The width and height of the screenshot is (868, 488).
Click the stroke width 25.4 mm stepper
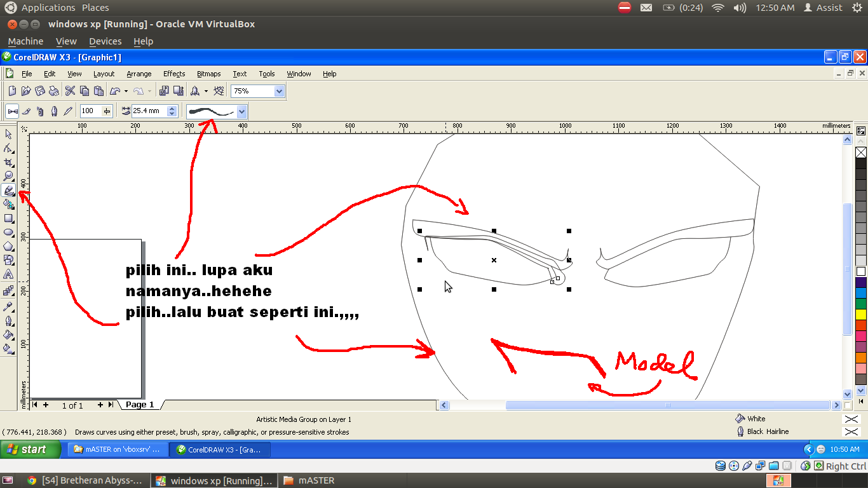[172, 111]
